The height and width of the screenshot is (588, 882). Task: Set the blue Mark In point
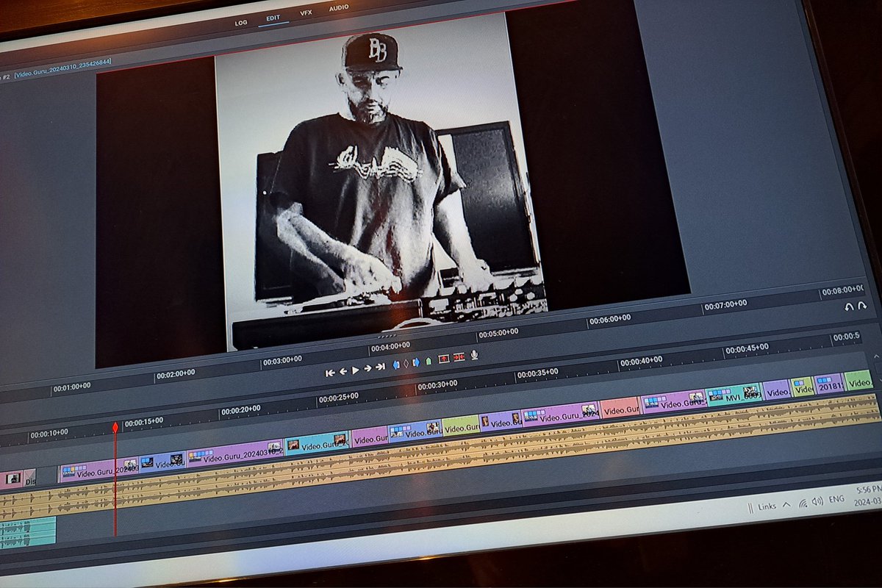tap(396, 365)
